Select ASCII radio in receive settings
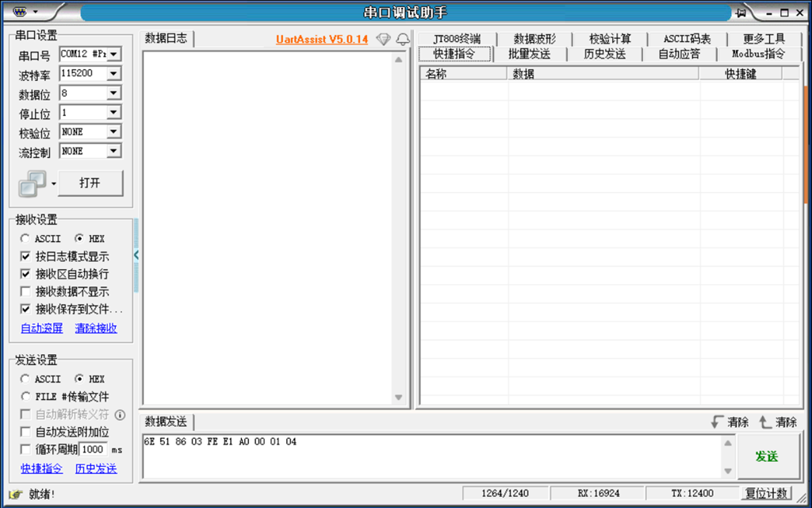Screen dimensions: 812x508 click(25, 238)
